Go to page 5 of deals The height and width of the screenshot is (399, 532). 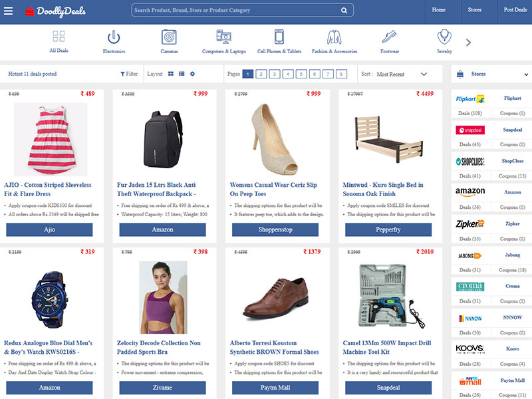tap(301, 74)
